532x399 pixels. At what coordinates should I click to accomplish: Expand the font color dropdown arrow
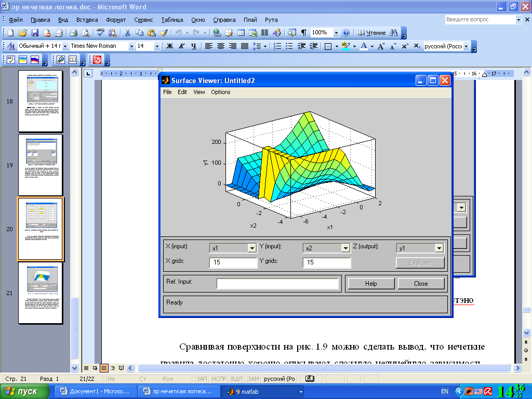(372, 46)
